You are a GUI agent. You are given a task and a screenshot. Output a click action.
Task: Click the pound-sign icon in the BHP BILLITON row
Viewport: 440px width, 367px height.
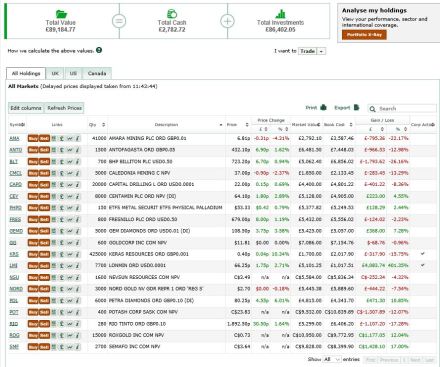pyautogui.click(x=62, y=162)
